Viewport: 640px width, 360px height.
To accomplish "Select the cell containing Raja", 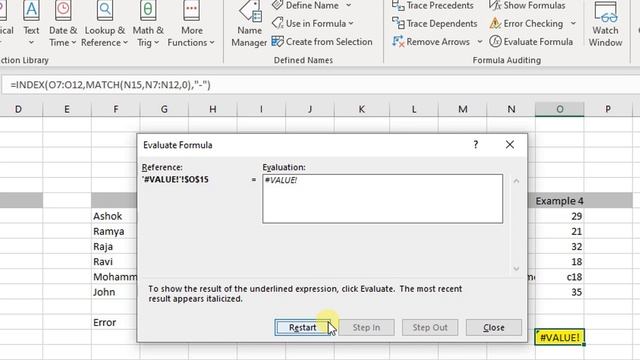I will point(115,247).
